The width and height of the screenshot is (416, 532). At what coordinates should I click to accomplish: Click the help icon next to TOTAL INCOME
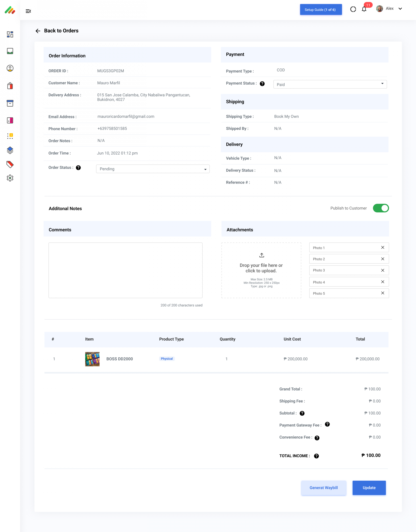[316, 456]
